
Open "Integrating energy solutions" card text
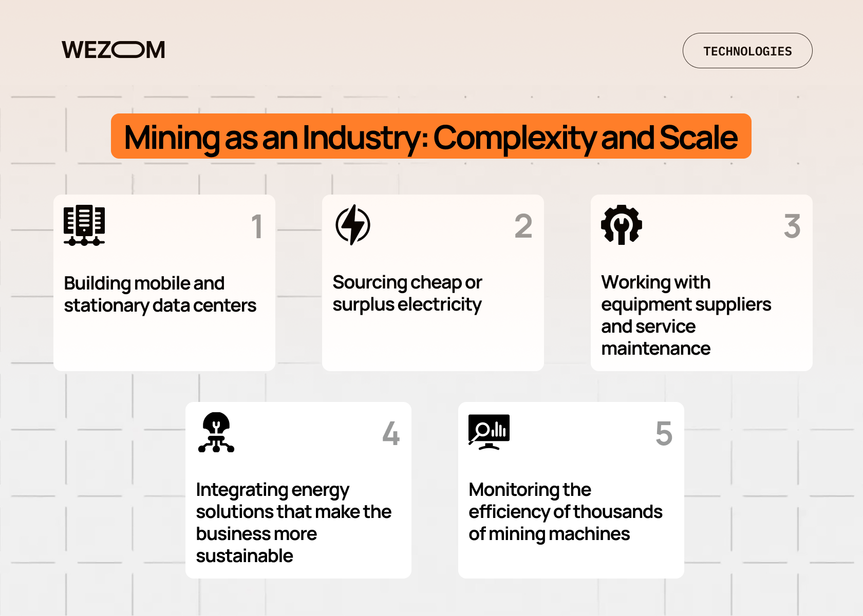[293, 523]
